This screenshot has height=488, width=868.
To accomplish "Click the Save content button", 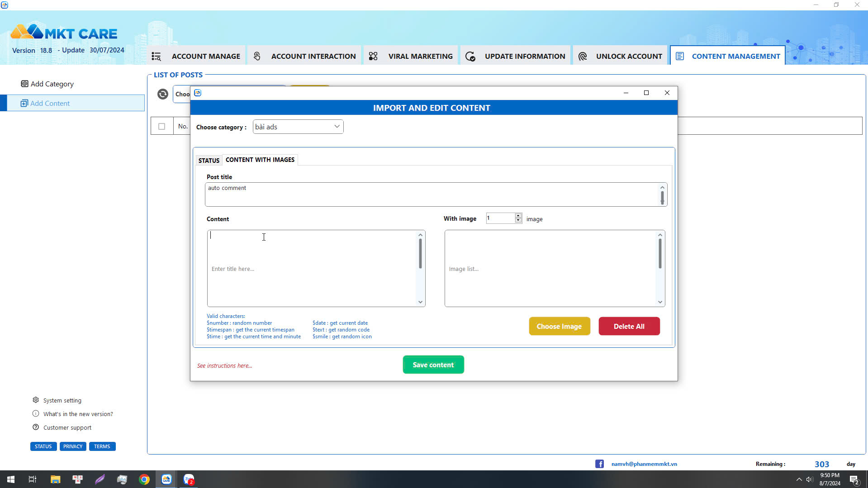I will click(433, 365).
